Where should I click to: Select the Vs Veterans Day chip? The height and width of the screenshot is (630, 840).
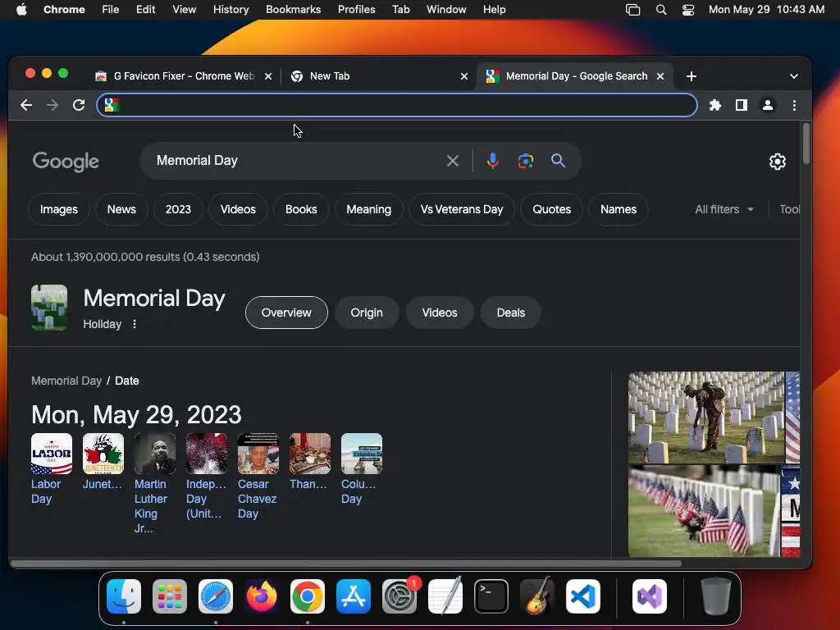tap(462, 209)
